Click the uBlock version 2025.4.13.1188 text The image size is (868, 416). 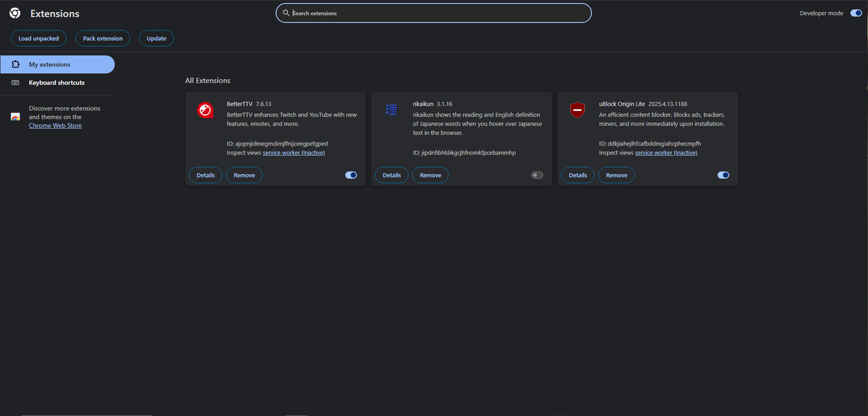point(667,104)
